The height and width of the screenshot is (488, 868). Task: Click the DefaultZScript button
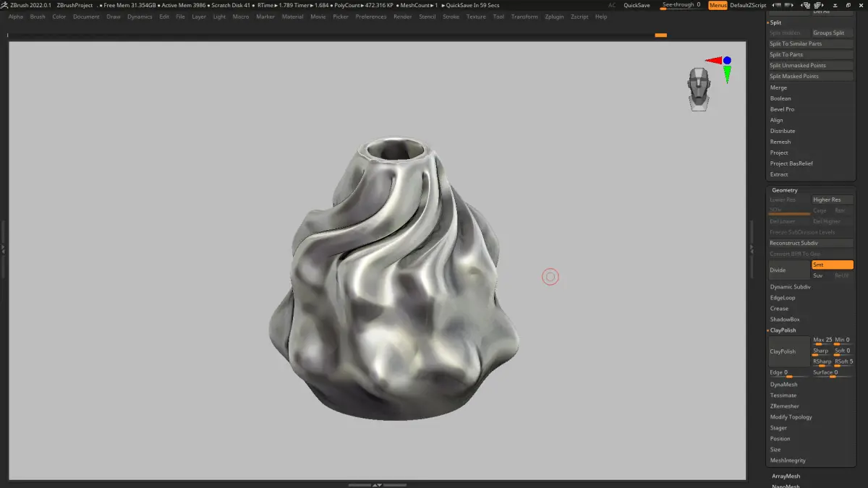(x=748, y=5)
